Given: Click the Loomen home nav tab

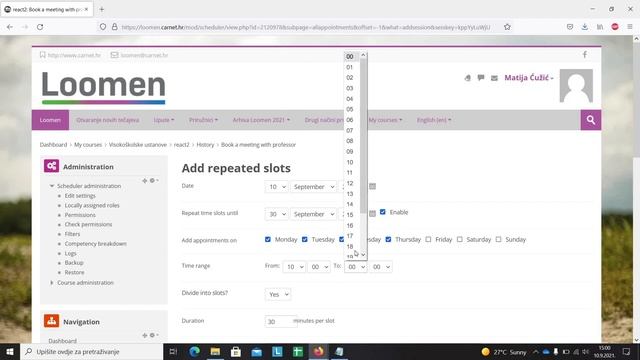Looking at the screenshot, I should coord(50,120).
